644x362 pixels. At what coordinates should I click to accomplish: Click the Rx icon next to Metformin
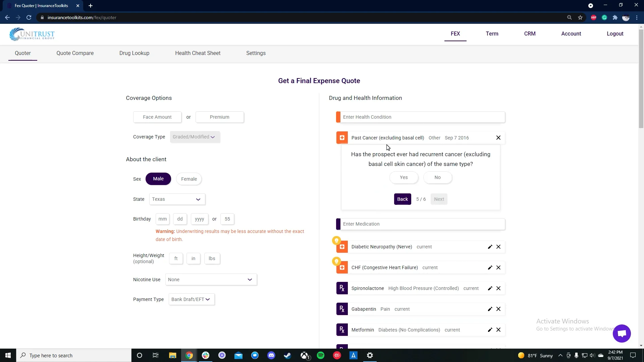[342, 329]
